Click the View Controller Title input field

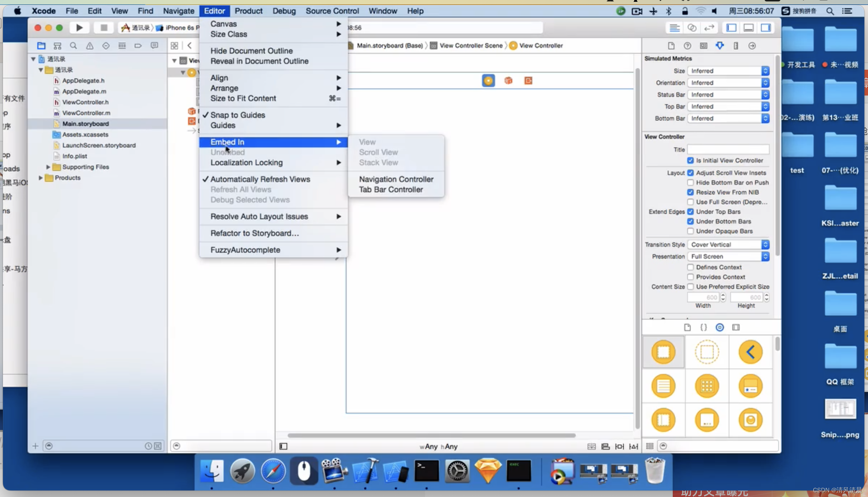tap(728, 149)
